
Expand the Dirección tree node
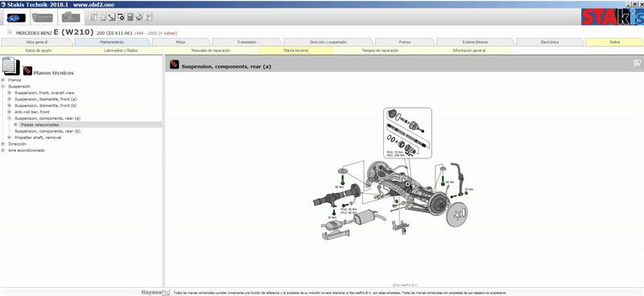(x=3, y=144)
